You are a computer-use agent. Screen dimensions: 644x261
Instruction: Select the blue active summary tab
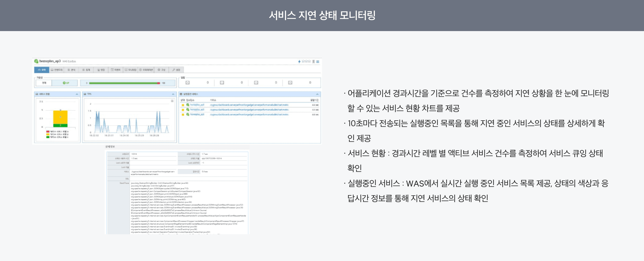click(42, 70)
